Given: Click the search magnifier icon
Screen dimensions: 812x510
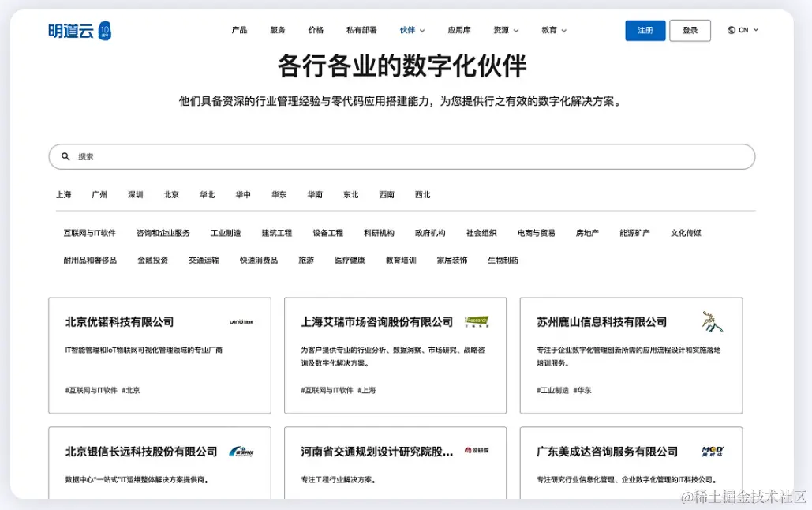Looking at the screenshot, I should coord(65,156).
